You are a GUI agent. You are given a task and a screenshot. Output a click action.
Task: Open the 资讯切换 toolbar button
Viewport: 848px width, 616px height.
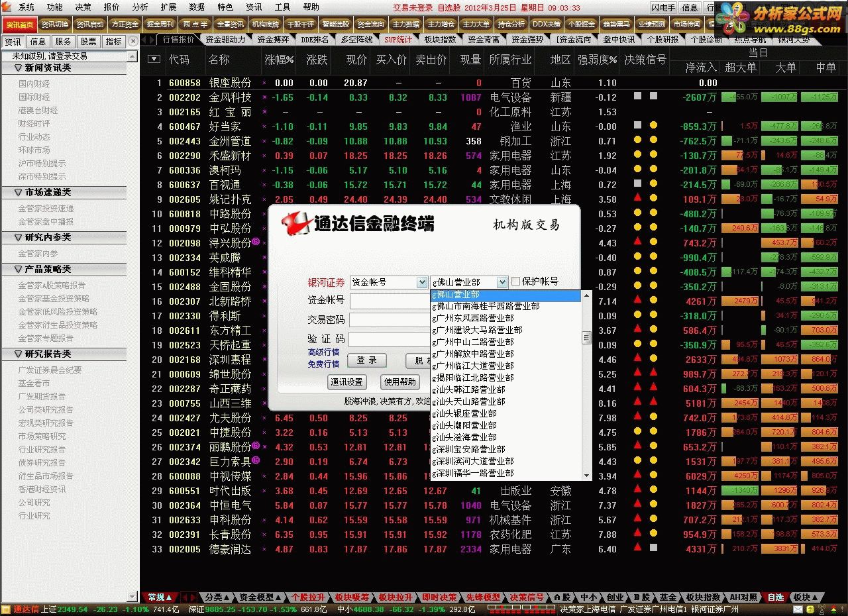pyautogui.click(x=54, y=24)
